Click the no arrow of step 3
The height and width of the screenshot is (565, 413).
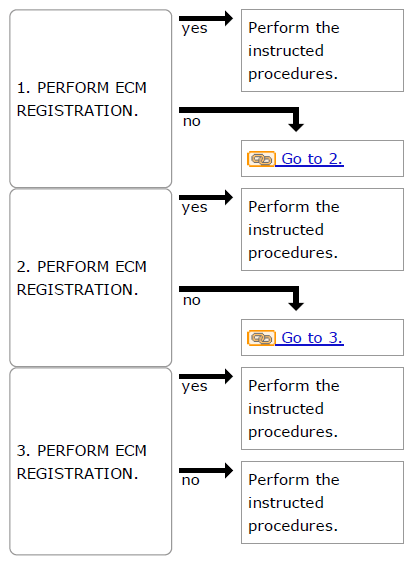point(206,470)
